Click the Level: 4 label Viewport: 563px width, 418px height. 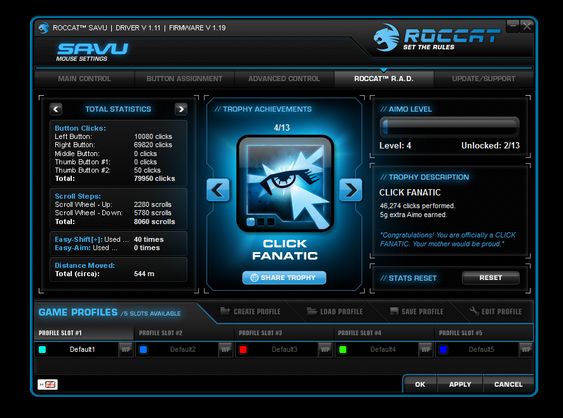click(x=395, y=145)
